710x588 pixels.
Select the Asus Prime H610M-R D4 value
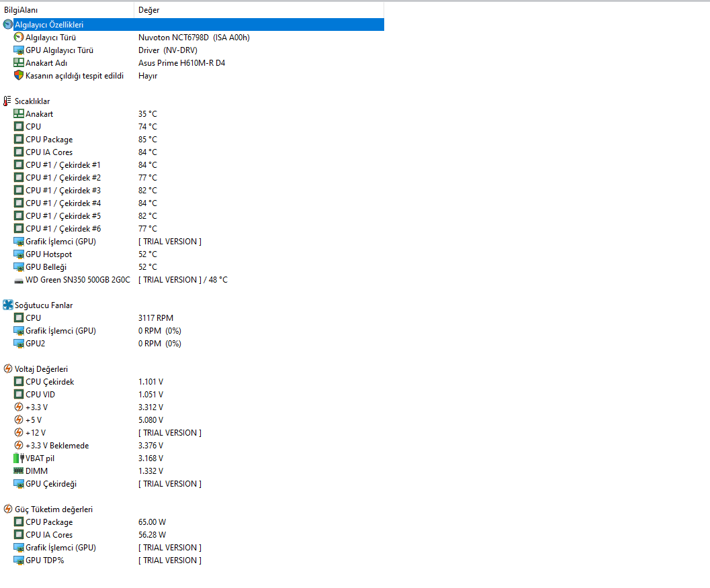(x=181, y=62)
